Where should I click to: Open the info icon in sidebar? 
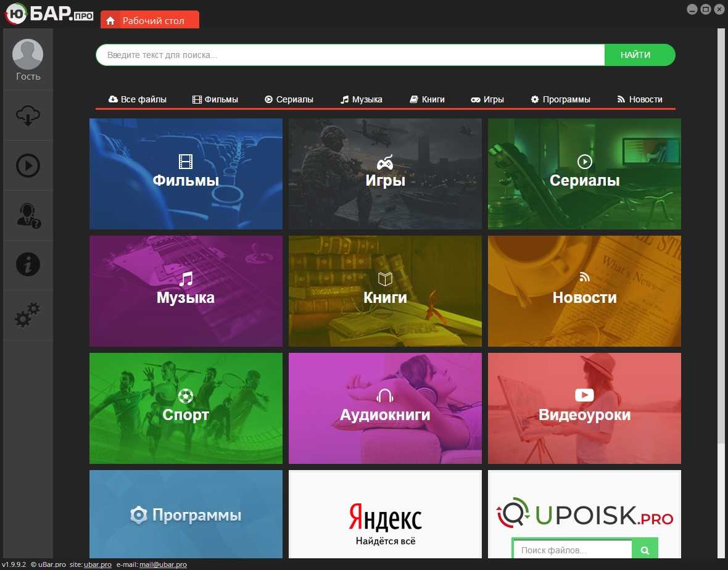28,265
